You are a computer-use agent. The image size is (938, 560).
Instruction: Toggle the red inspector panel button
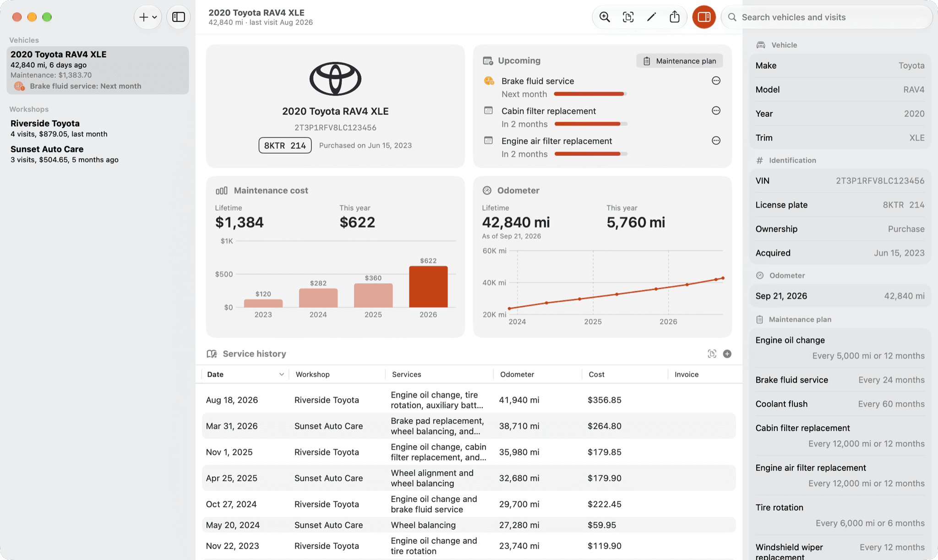[x=704, y=17]
